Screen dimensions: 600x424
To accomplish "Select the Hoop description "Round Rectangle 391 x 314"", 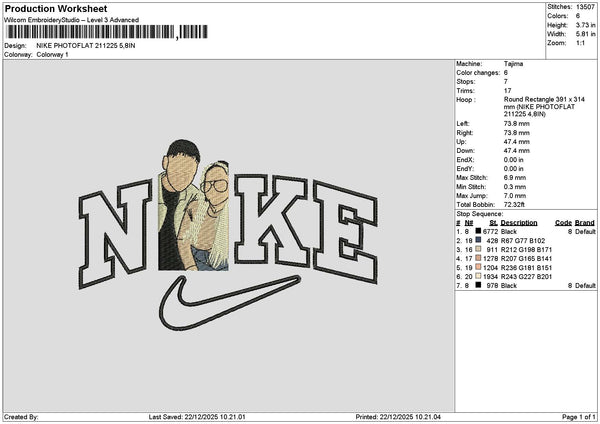I will [544, 99].
